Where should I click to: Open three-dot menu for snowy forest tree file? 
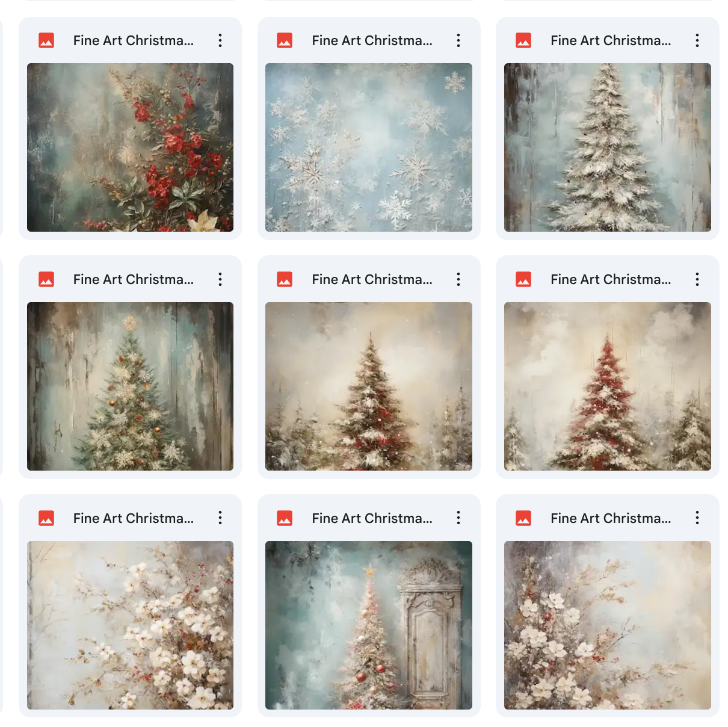click(x=458, y=279)
